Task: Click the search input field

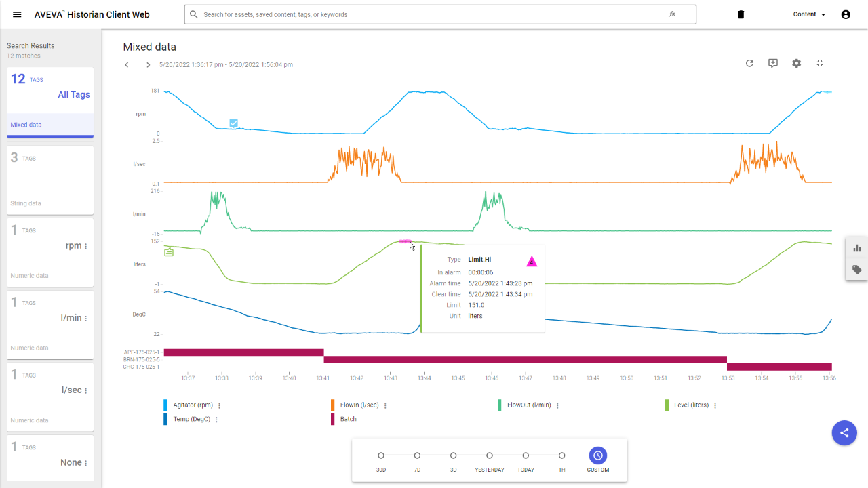Action: pyautogui.click(x=434, y=14)
